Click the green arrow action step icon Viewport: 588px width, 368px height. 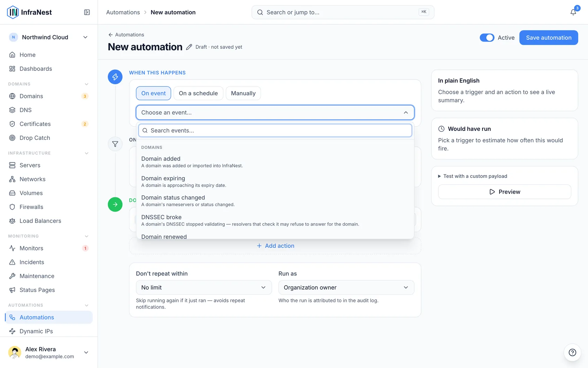click(115, 204)
